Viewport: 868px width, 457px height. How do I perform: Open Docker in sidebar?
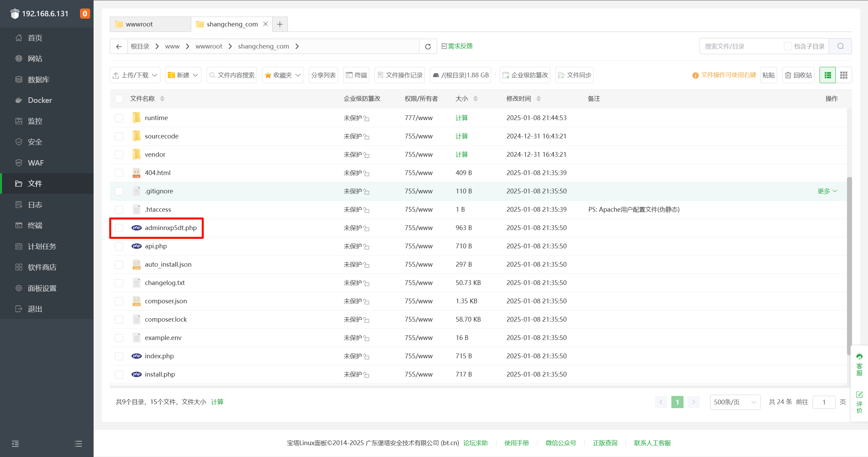coord(47,100)
